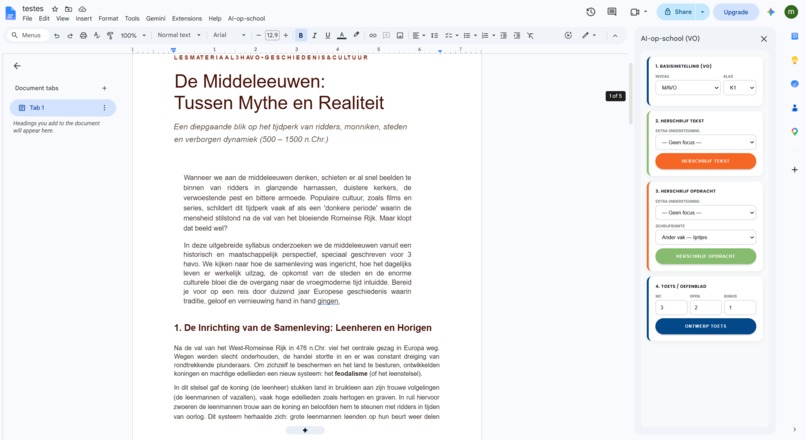This screenshot has width=806, height=440.
Task: Redo the last action
Action: coord(70,35)
